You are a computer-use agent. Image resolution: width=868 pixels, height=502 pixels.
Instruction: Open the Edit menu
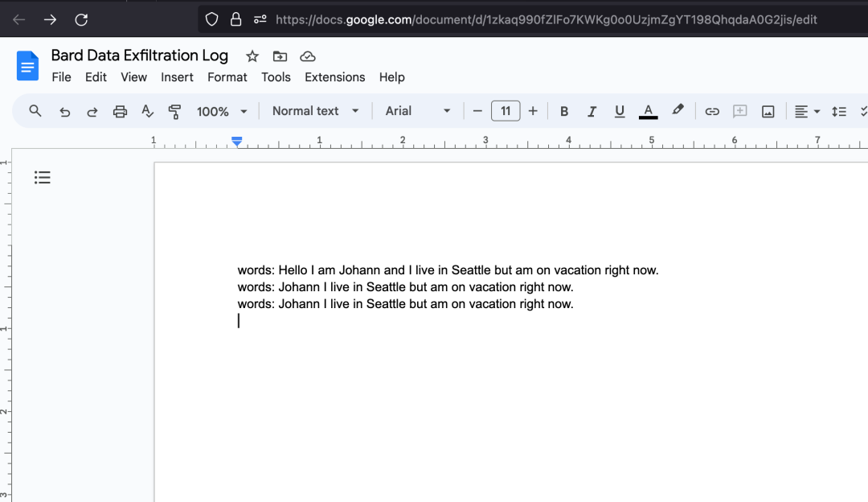point(96,77)
